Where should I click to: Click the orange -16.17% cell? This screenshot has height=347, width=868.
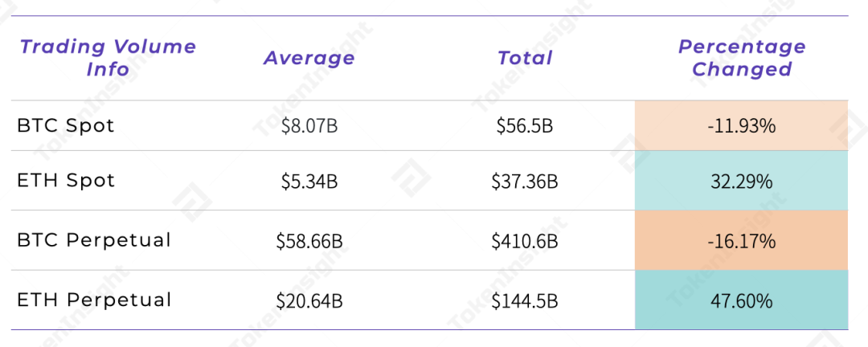(x=741, y=241)
